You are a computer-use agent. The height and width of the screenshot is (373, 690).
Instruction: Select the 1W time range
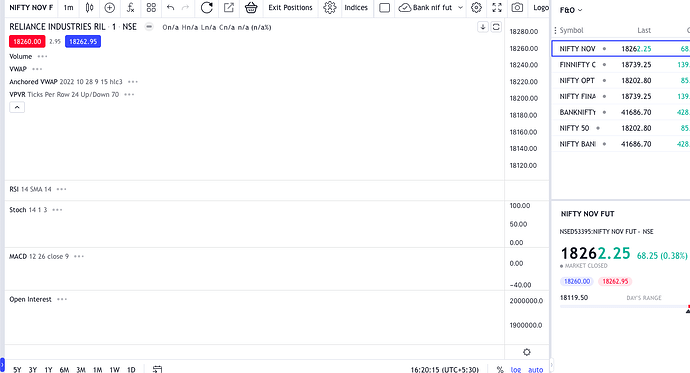point(114,369)
